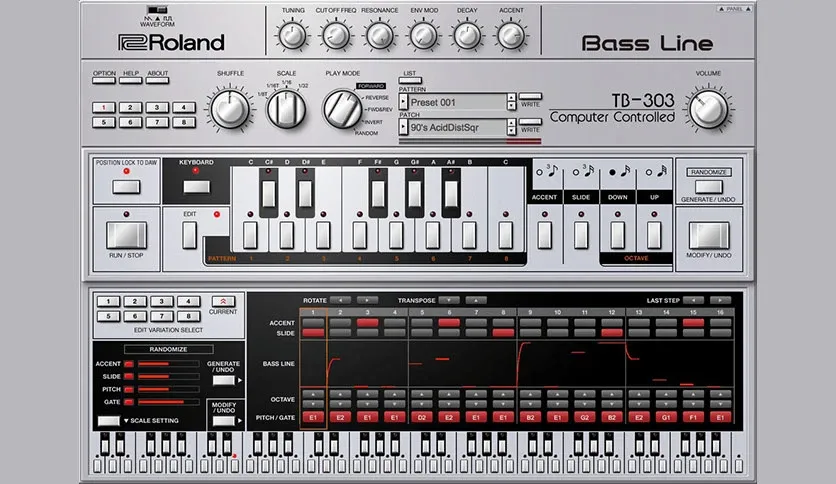Select pattern bank button 6
The width and height of the screenshot is (836, 484).
(x=131, y=122)
